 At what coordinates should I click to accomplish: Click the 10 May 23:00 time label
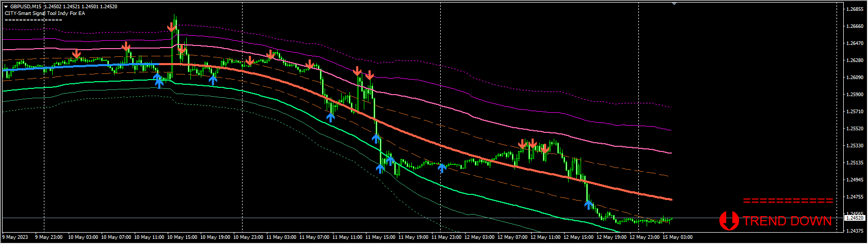248,237
